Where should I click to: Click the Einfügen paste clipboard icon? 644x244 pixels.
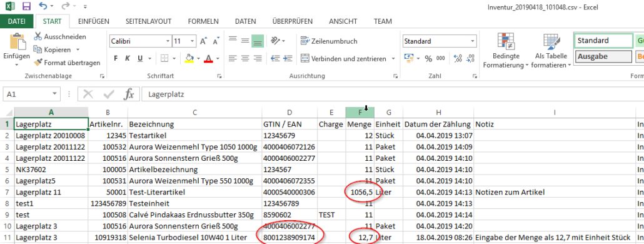click(17, 41)
